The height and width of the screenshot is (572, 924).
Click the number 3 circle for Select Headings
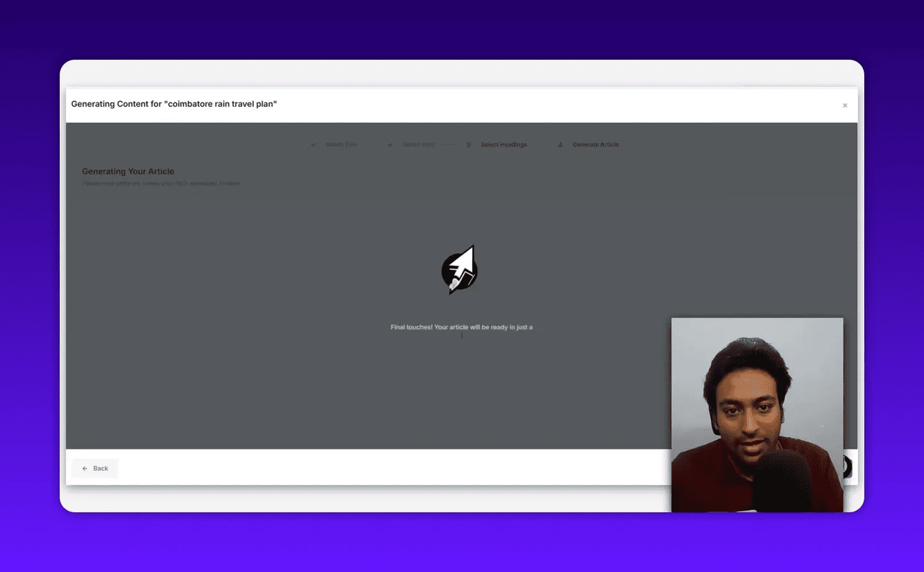(468, 145)
